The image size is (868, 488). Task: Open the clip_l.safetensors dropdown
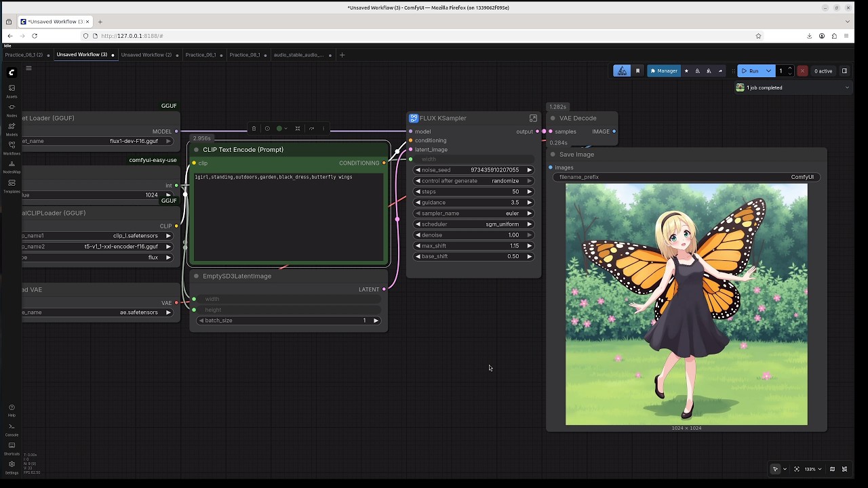98,236
